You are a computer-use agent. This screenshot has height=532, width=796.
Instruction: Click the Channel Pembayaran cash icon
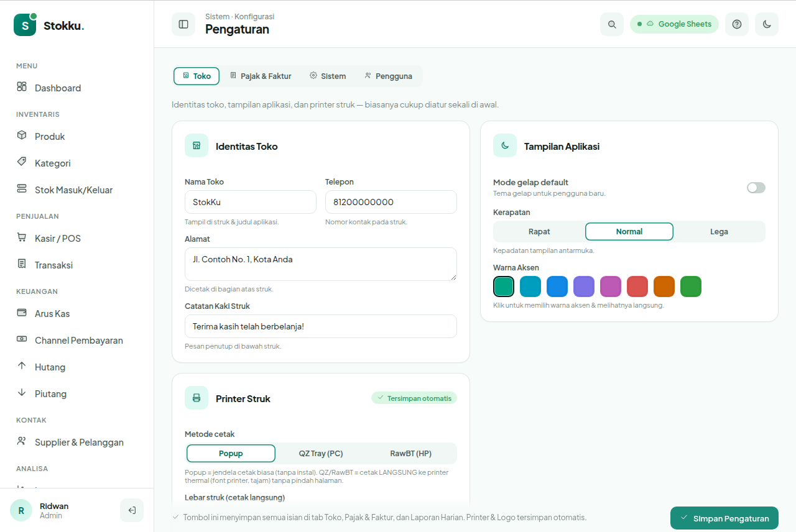point(22,339)
